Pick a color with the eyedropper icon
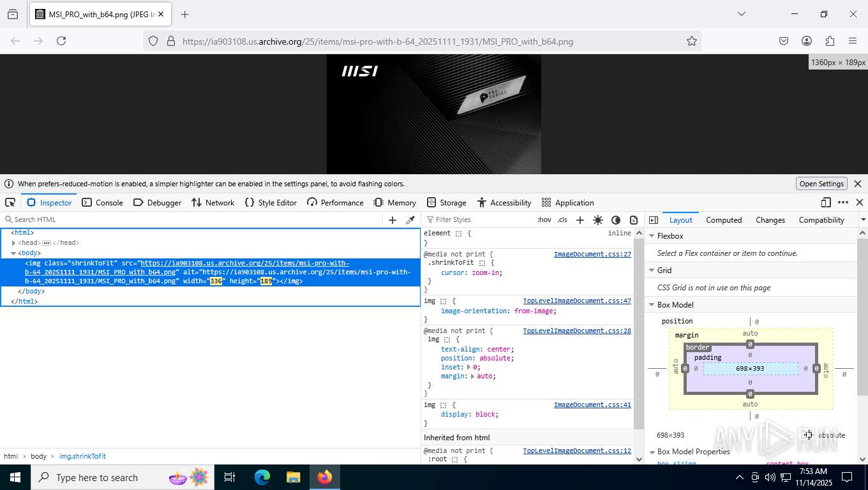 click(410, 219)
